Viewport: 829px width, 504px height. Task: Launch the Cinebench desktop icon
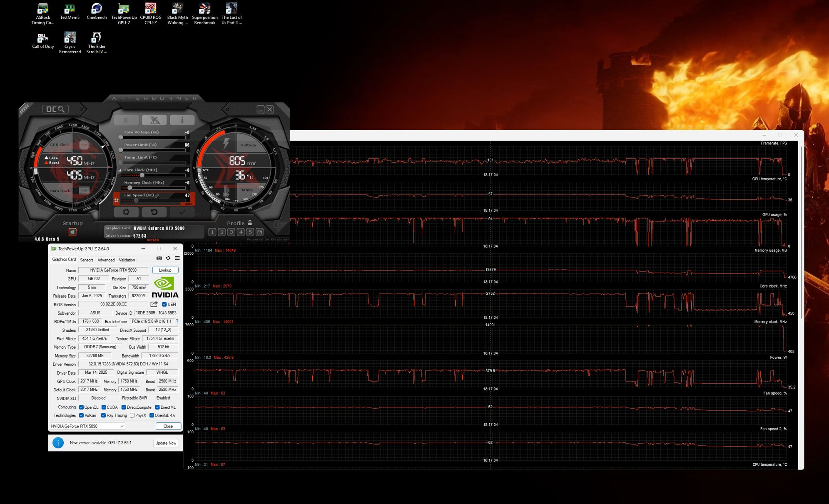[x=97, y=11]
